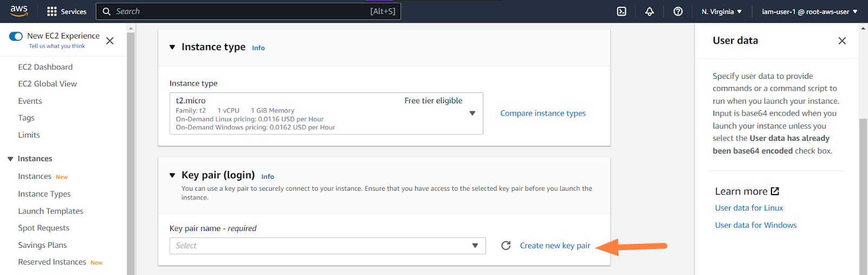
Task: Open Launch Templates in the sidebar
Action: (50, 211)
